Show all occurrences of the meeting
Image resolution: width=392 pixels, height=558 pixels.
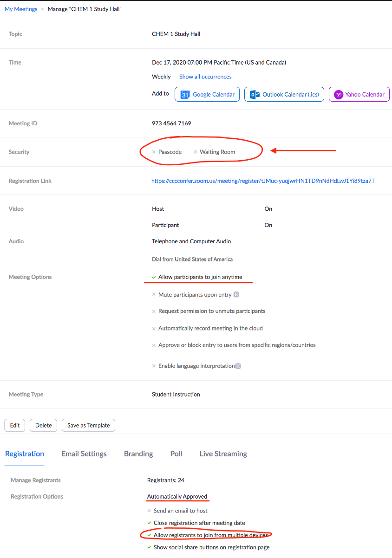point(205,77)
